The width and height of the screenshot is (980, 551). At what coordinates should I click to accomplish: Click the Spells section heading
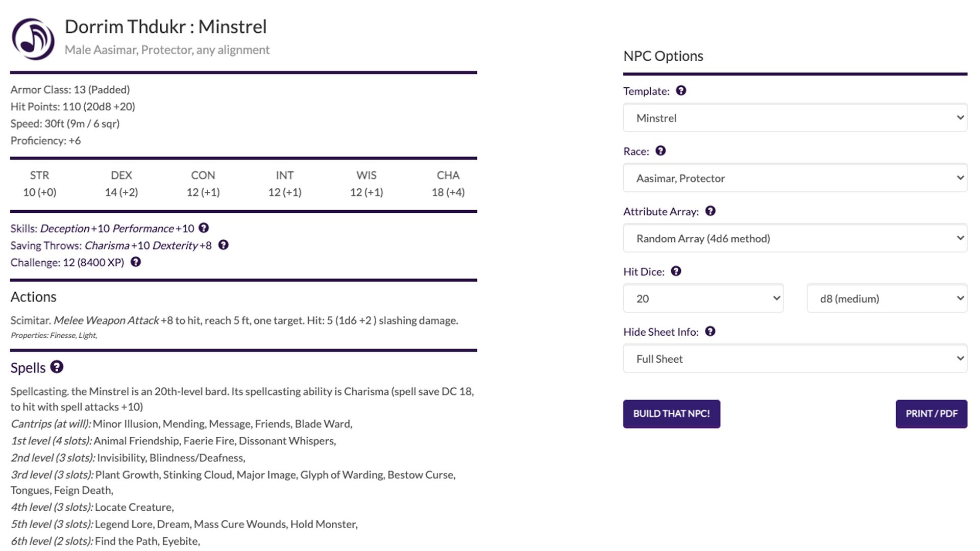pos(28,368)
